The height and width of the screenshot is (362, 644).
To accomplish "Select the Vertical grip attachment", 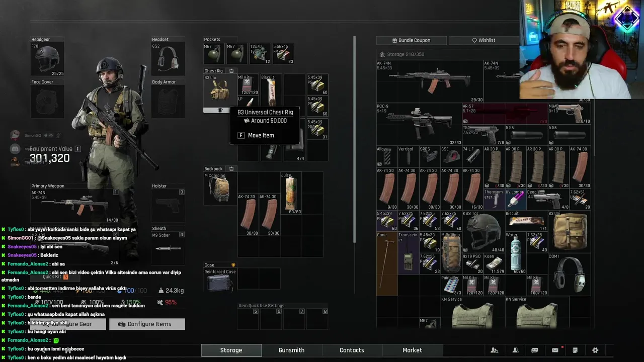I will pyautogui.click(x=408, y=156).
